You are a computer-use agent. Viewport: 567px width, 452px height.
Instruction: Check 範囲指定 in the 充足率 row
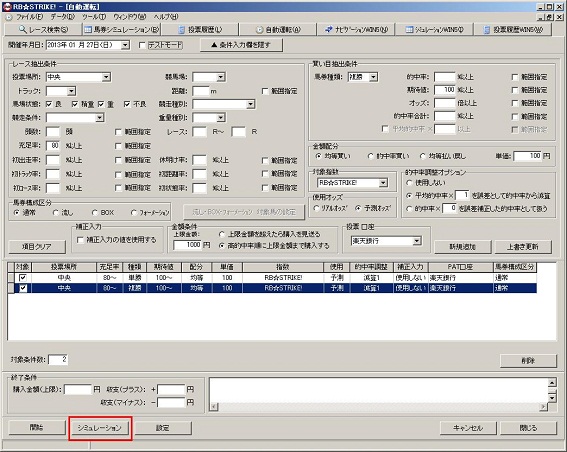pos(118,146)
